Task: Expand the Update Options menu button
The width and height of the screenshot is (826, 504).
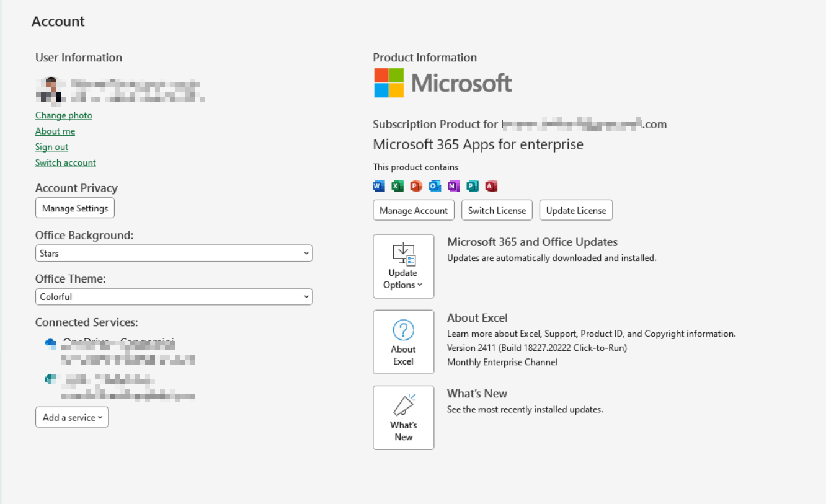Action: (404, 267)
